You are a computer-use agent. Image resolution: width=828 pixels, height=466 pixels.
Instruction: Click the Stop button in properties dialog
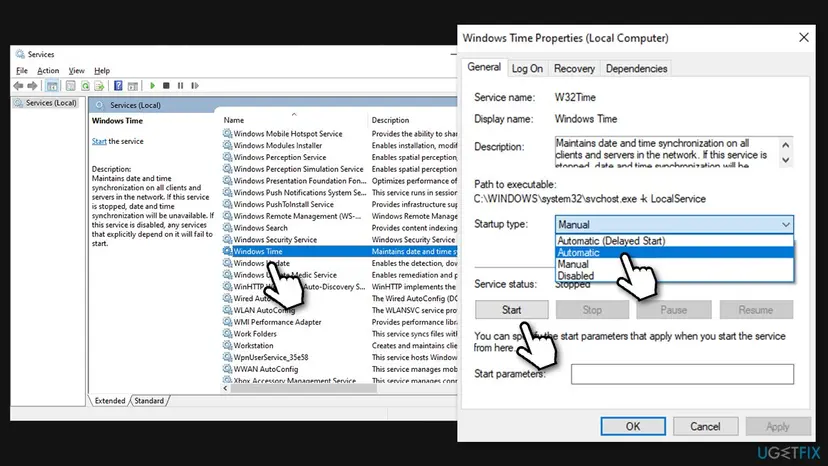(592, 310)
